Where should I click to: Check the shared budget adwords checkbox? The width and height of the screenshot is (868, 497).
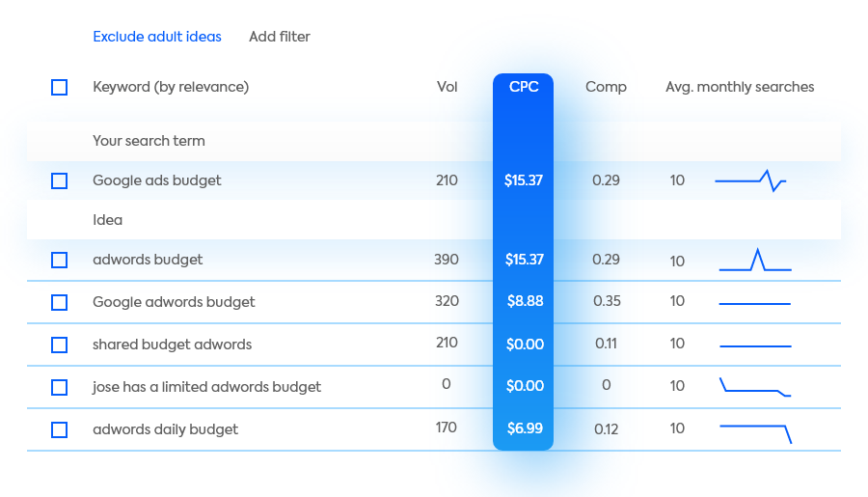coord(59,345)
